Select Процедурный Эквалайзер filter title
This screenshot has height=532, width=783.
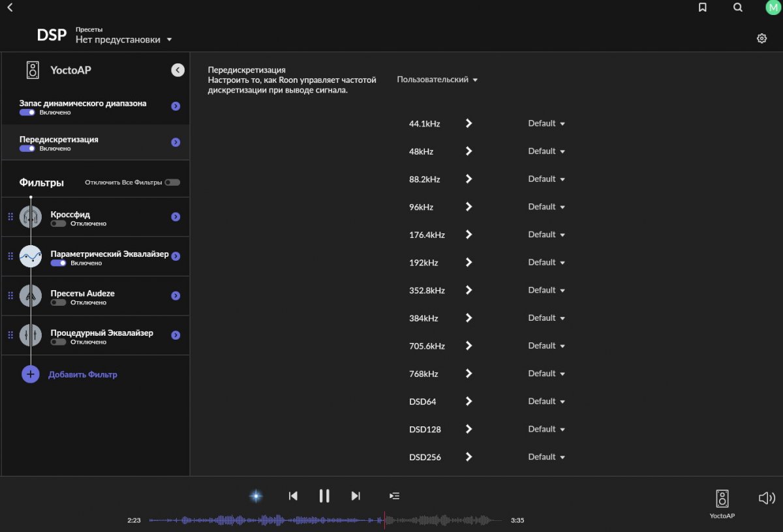[x=102, y=332]
